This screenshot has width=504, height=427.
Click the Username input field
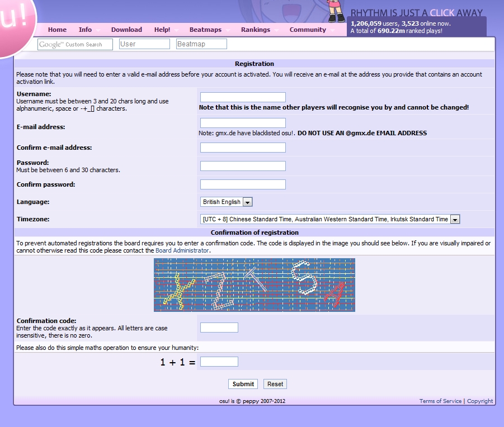[243, 97]
